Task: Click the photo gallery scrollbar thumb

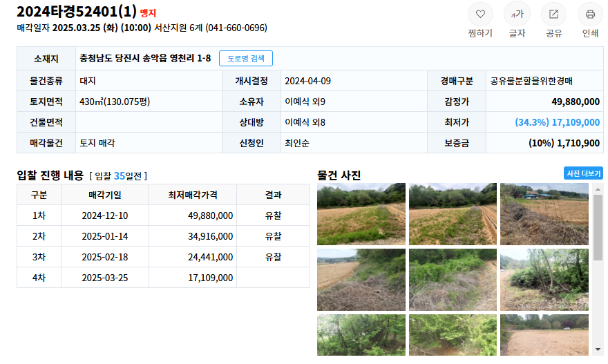Action: point(598,227)
